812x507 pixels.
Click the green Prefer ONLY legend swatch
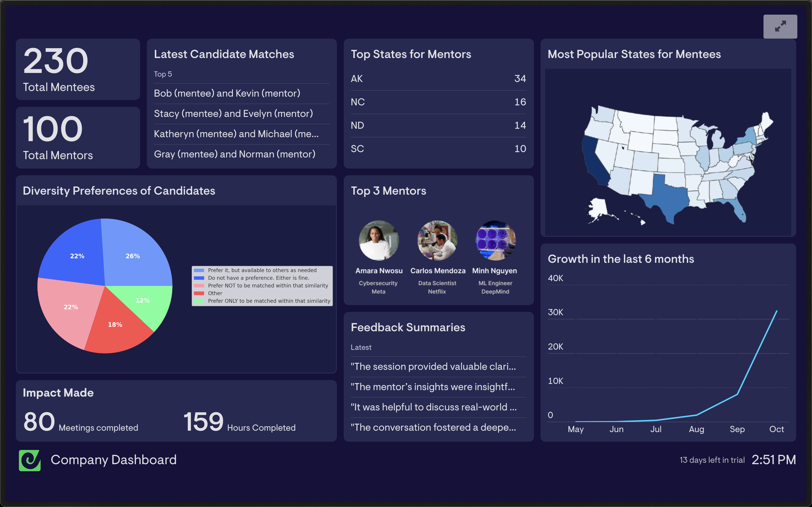coord(199,301)
